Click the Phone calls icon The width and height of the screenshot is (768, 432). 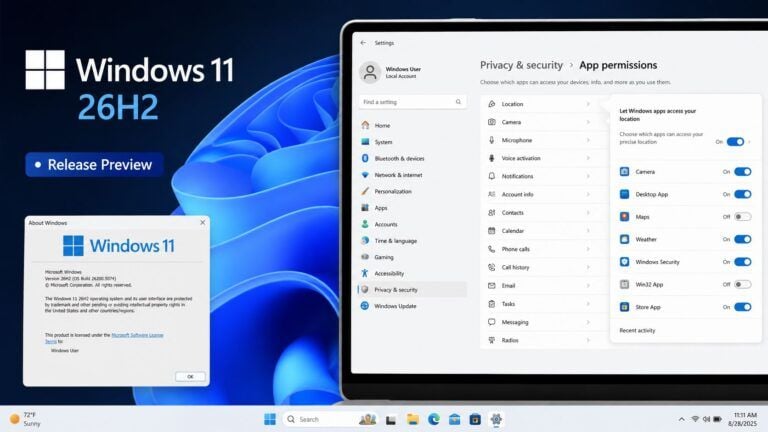click(492, 249)
